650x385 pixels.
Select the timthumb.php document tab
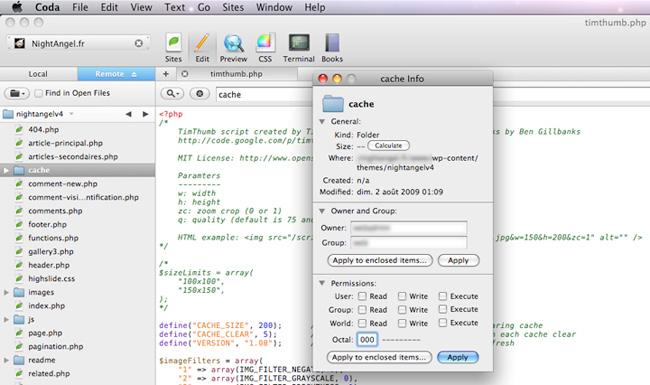(x=236, y=74)
